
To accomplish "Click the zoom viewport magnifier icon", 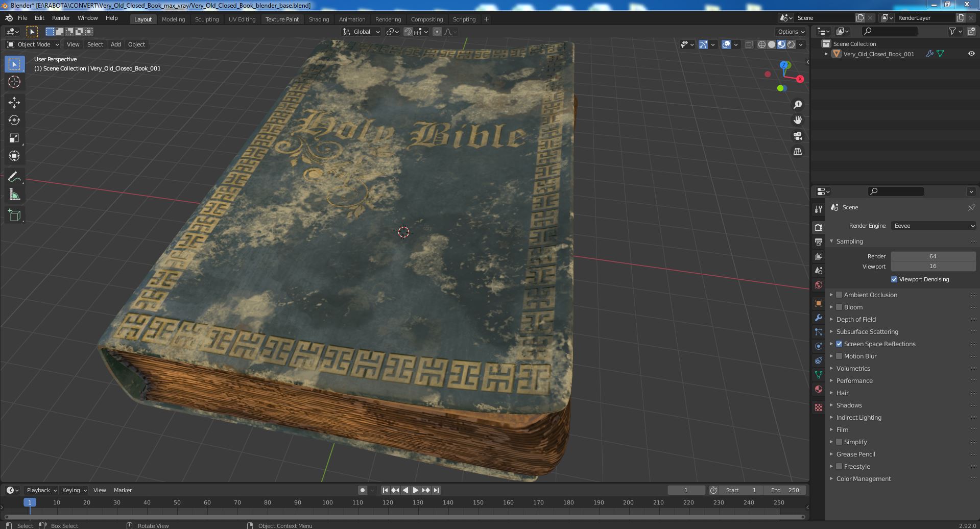I will [x=798, y=105].
